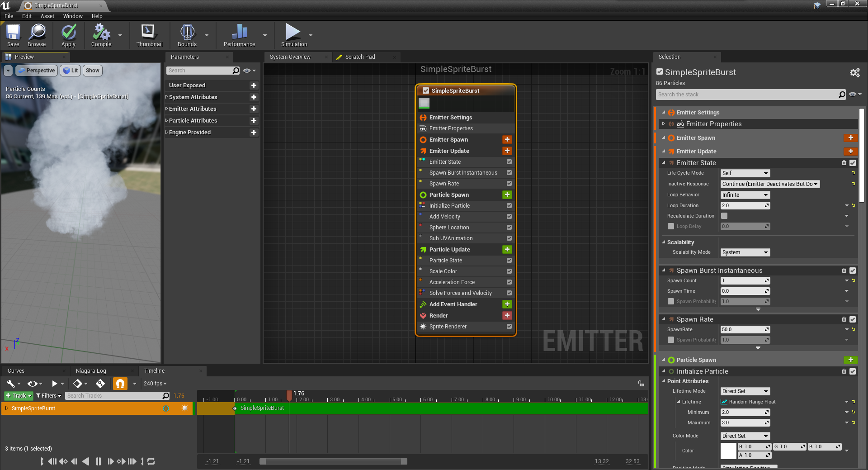
Task: Open the Asset menu
Action: point(47,16)
